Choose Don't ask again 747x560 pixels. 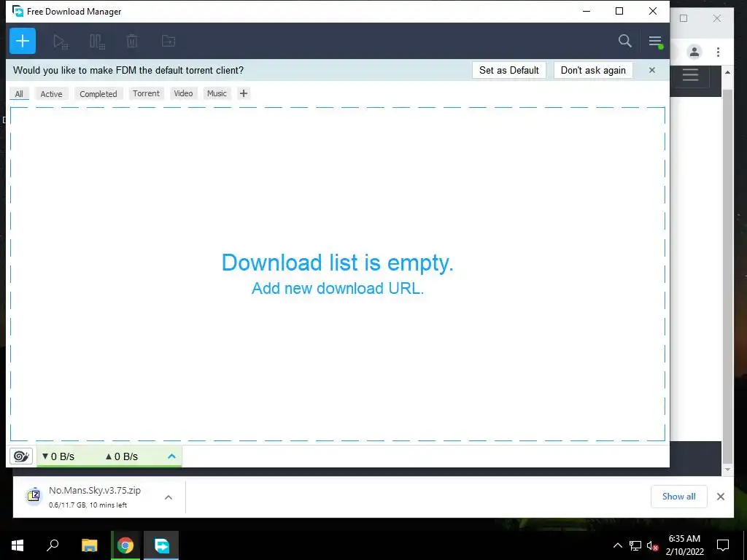(592, 71)
